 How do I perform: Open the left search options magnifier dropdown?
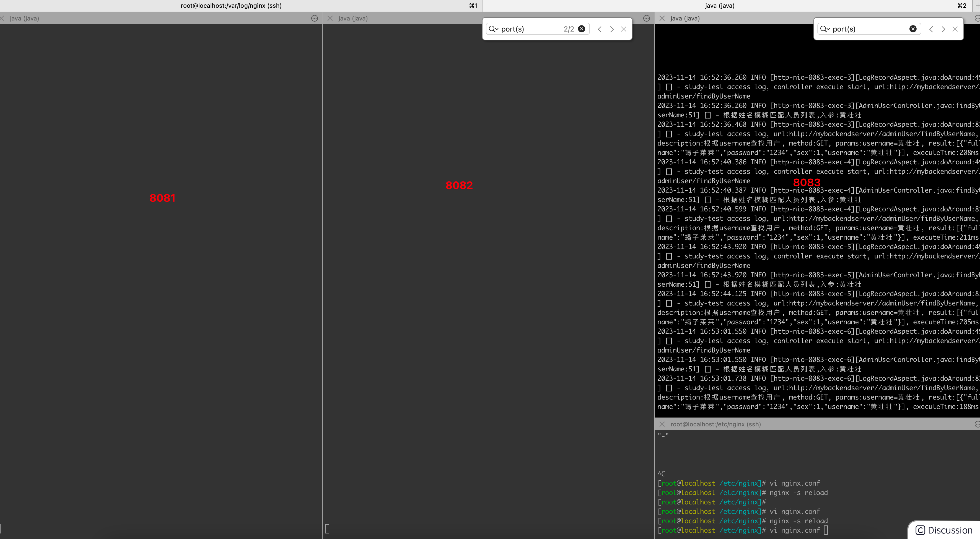coord(493,29)
